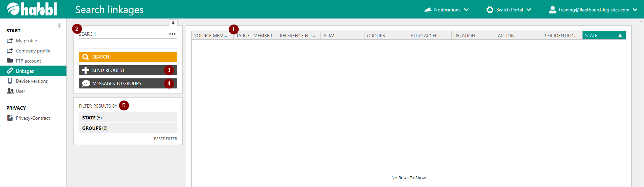Open the FTP account folder item

pyautogui.click(x=28, y=61)
